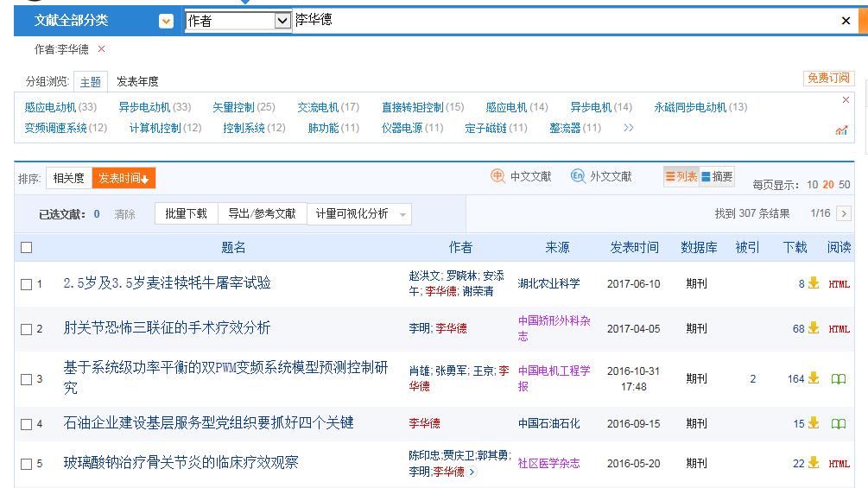
Task: Open the 文献全部分类 orange dropdown arrow
Action: (x=166, y=21)
